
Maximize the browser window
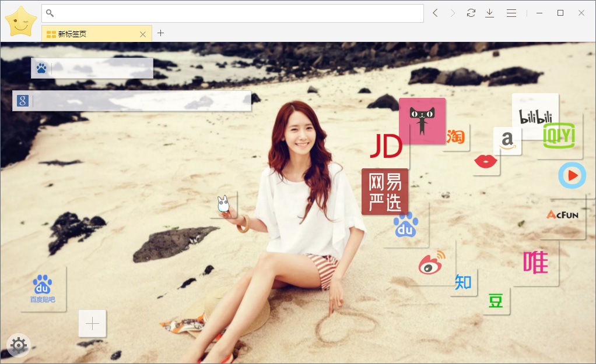[x=560, y=13]
